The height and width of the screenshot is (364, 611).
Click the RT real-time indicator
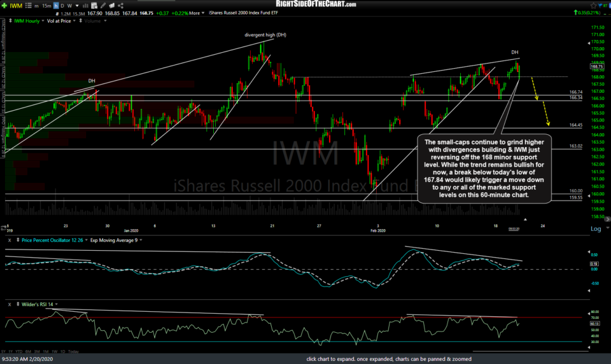tap(605, 6)
